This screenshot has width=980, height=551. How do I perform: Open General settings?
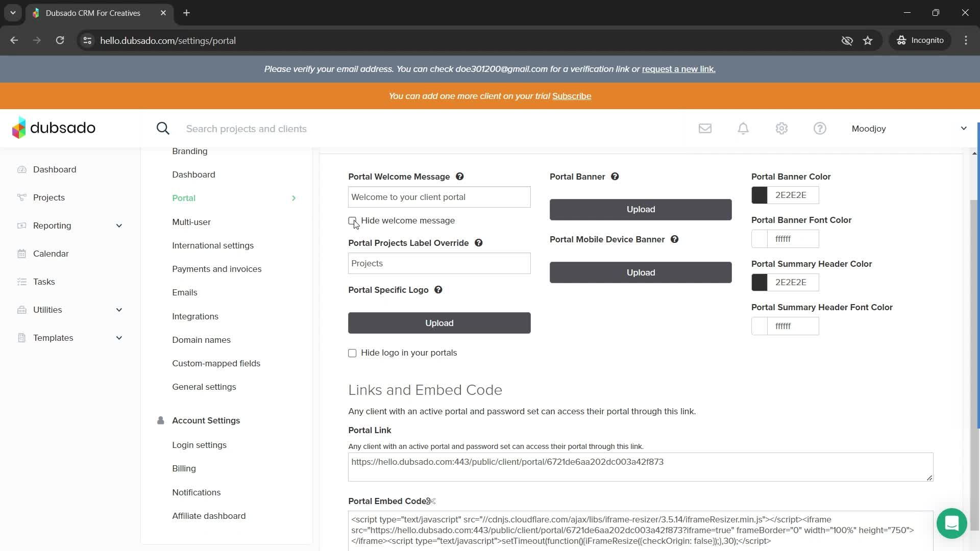204,387
